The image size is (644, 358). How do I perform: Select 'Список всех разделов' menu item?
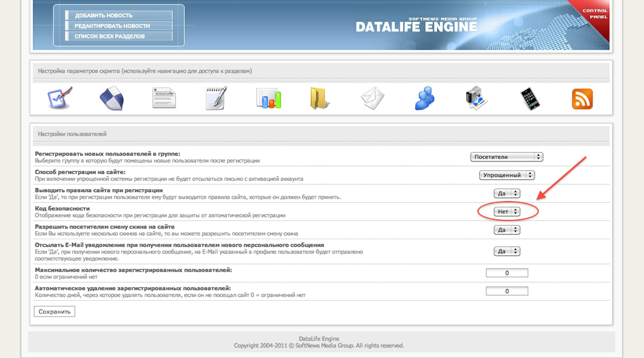tap(109, 36)
